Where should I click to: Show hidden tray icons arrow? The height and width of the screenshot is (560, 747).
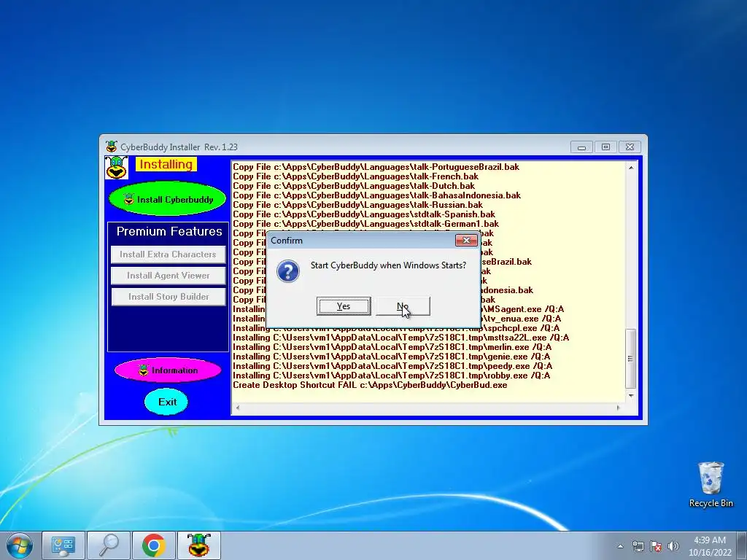pos(620,546)
